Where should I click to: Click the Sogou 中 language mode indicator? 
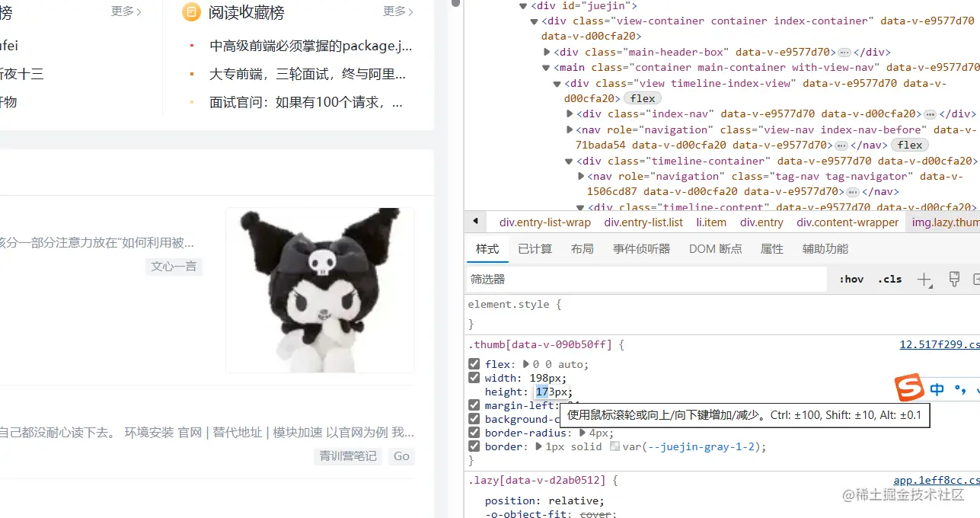click(x=937, y=389)
